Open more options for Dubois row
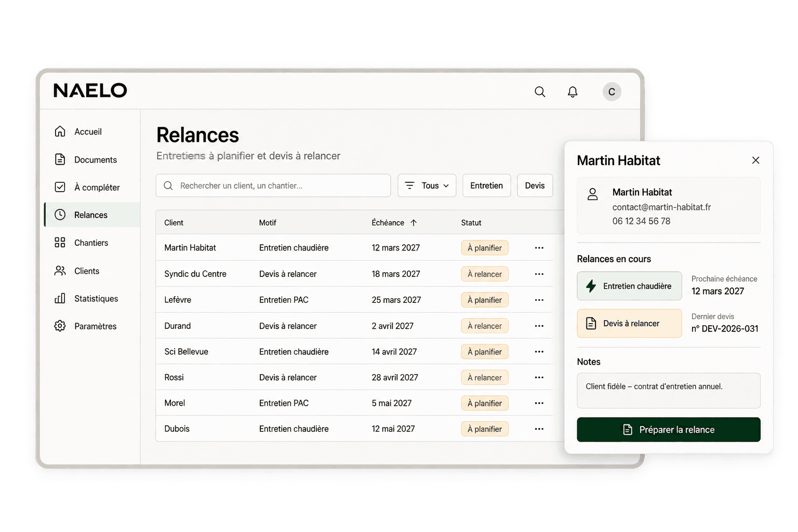This screenshot has height=532, width=798. (x=539, y=429)
